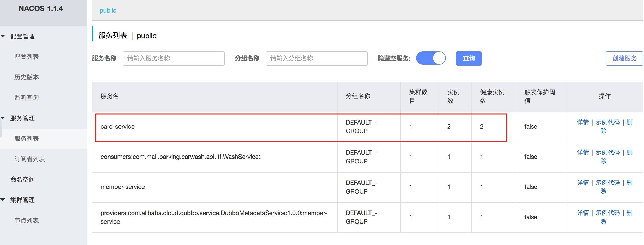
Task: Open 历史版本 in sidebar
Action: pyautogui.click(x=27, y=77)
